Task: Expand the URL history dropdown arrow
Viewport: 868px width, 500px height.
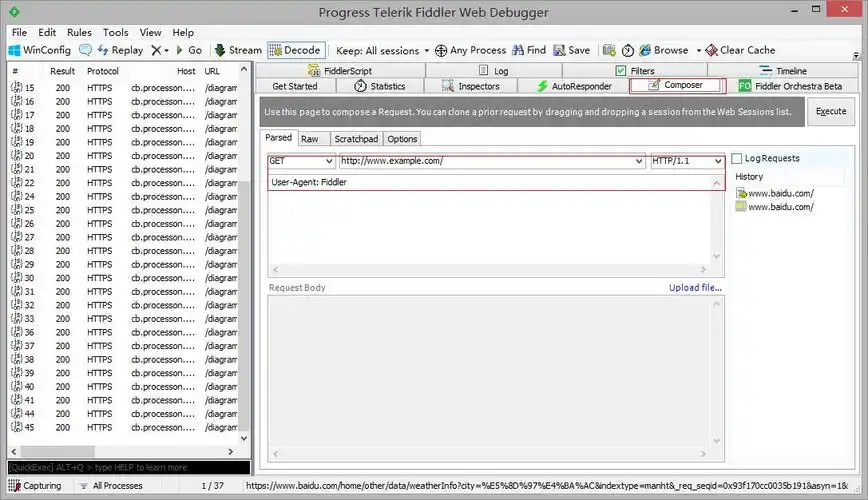Action: (x=639, y=161)
